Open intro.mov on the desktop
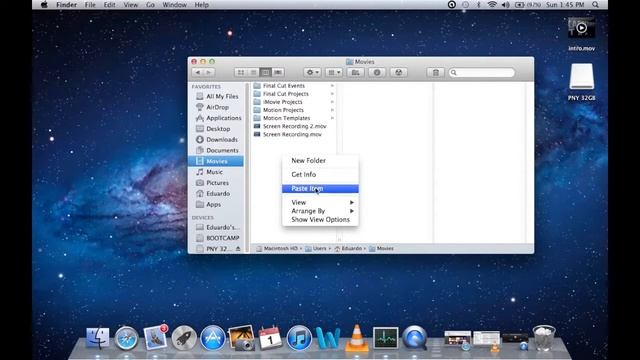640x360 pixels. tap(581, 34)
